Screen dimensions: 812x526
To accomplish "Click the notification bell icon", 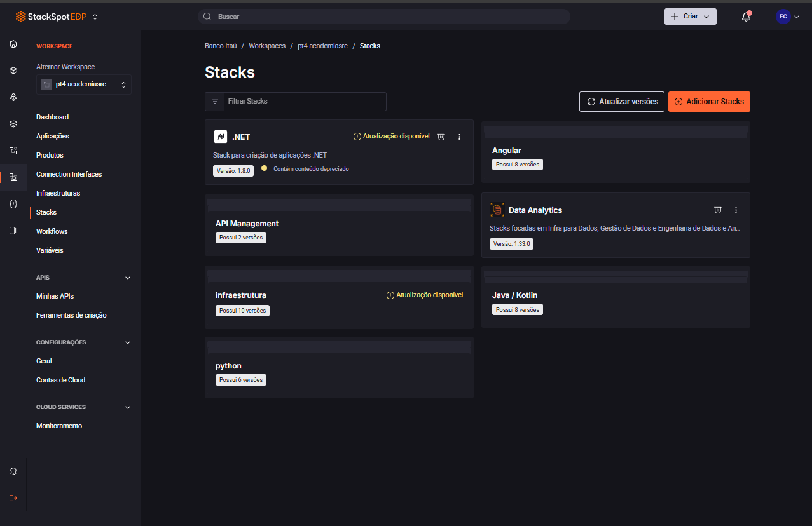I will point(745,16).
